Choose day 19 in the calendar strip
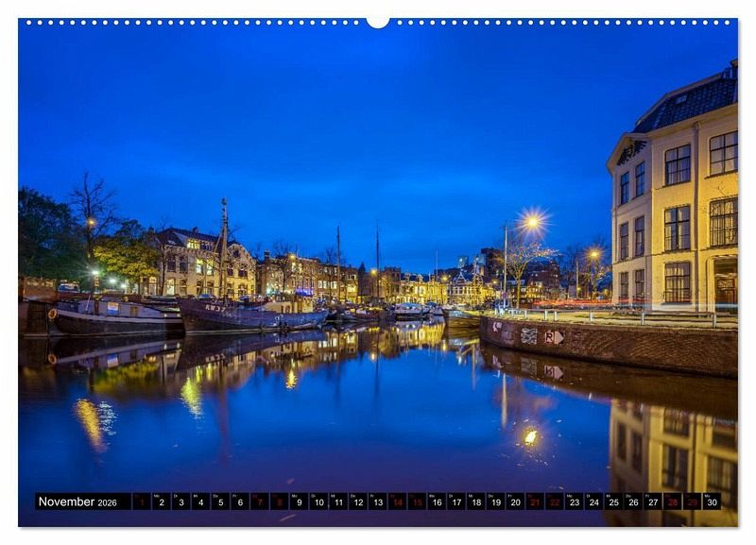 coord(496,502)
